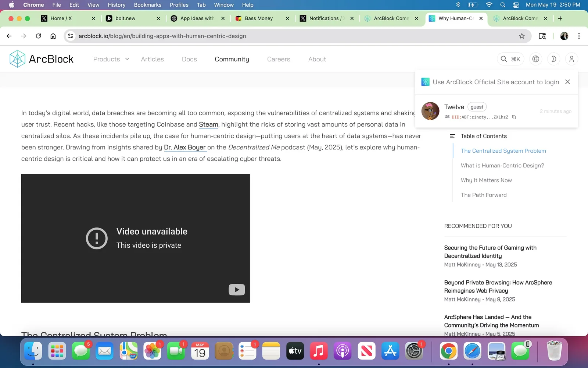Open Reminders from the Dock
The width and height of the screenshot is (588, 368).
pyautogui.click(x=247, y=351)
